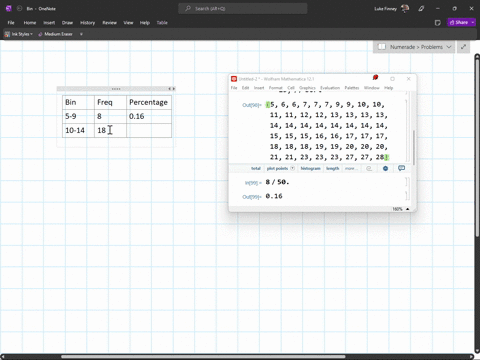Click the length suggestion button
The width and height of the screenshot is (480, 360).
(332, 168)
